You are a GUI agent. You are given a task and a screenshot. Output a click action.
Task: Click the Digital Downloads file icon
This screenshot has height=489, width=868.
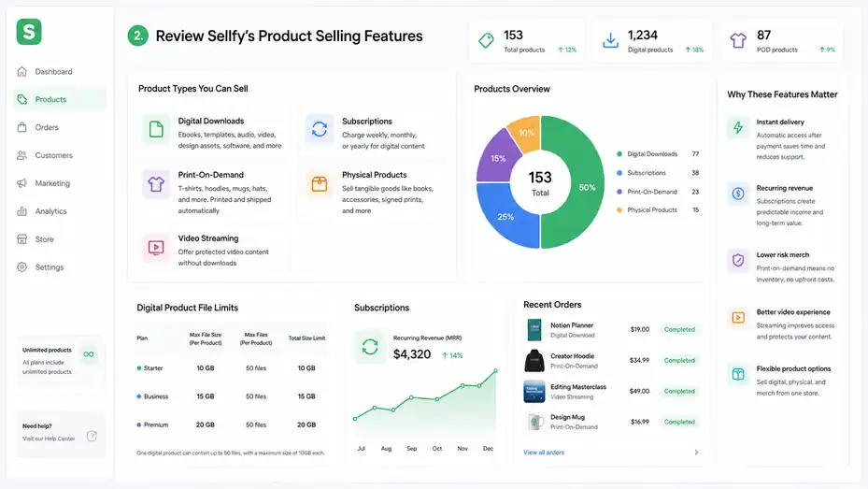156,130
